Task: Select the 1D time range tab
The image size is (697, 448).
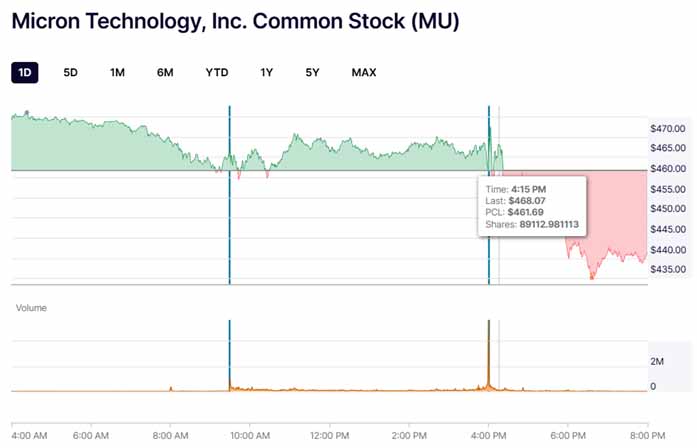Action: [24, 72]
